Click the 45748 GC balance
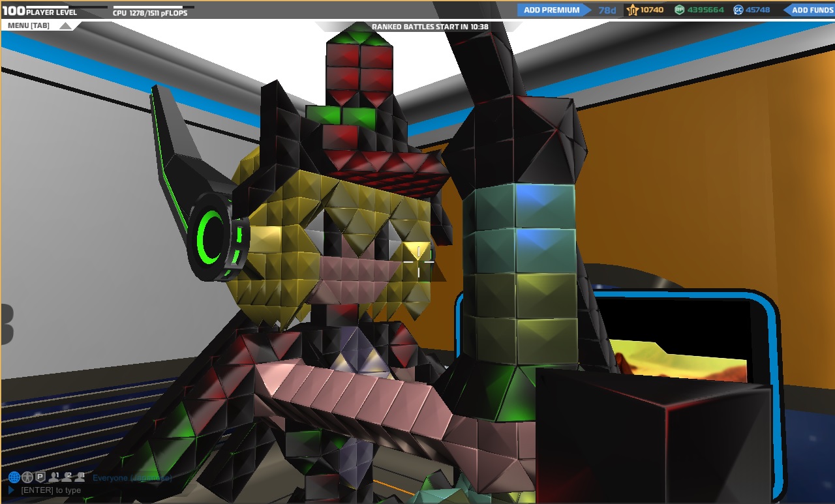The width and height of the screenshot is (835, 504). click(x=758, y=10)
